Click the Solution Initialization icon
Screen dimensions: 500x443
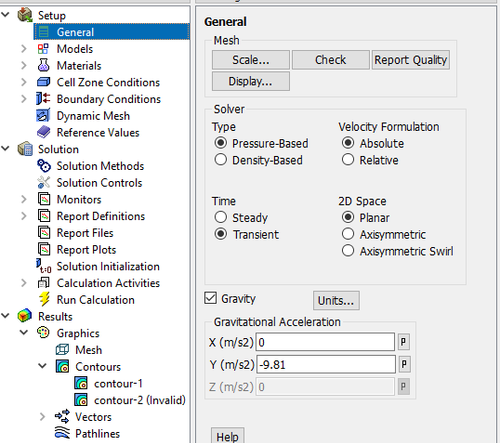[x=44, y=266]
